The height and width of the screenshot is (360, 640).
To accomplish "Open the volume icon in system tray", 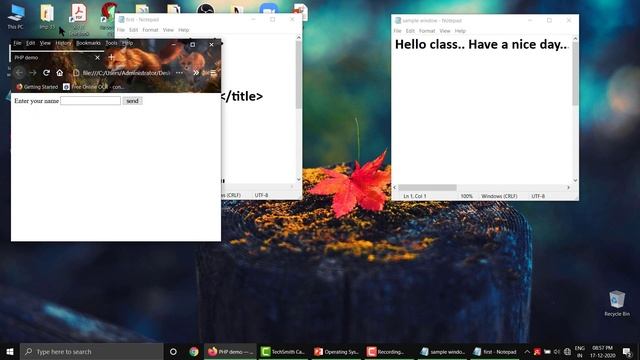I will tap(557, 352).
